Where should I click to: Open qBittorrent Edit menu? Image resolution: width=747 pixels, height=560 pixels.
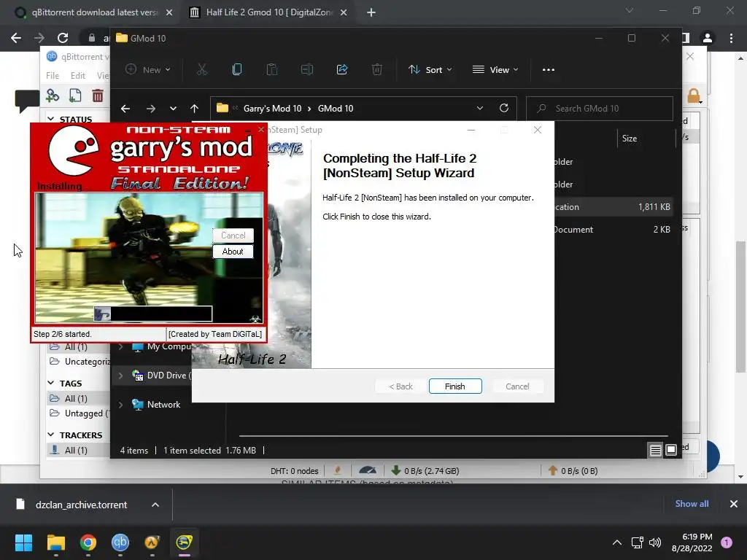point(77,76)
